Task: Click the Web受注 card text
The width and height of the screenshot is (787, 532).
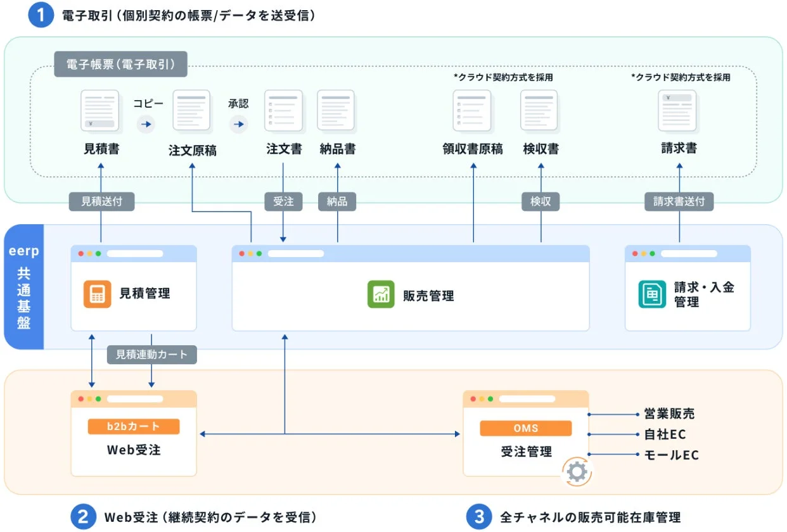Action: [x=134, y=451]
